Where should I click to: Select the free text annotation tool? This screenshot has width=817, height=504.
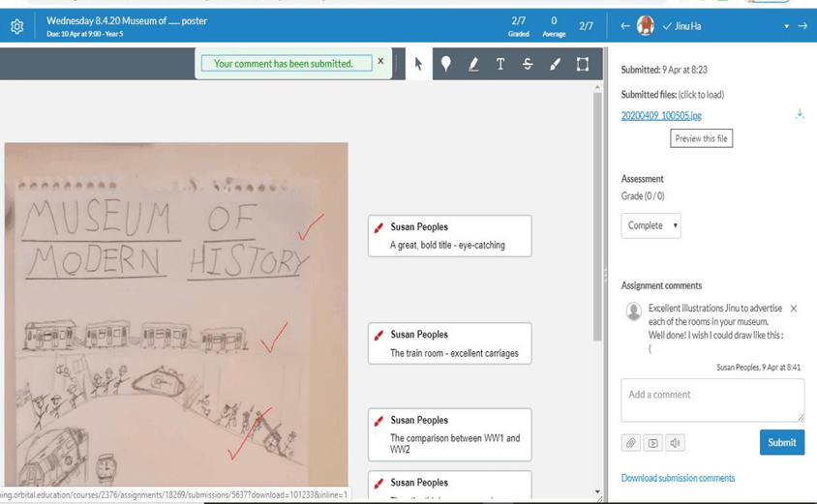coord(500,64)
